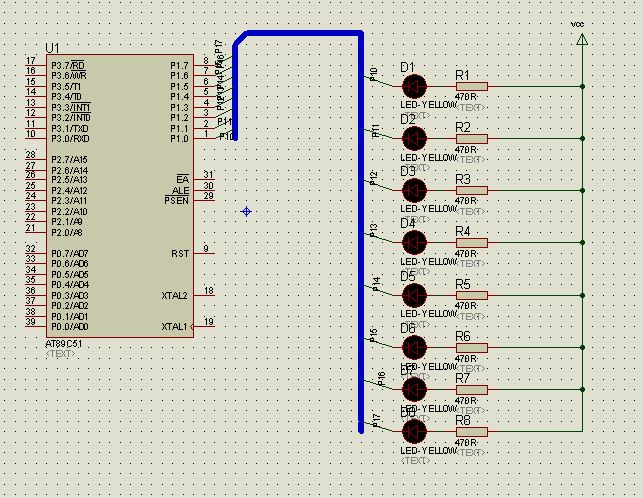This screenshot has height=498, width=643.
Task: Click the junction dot on R1's VCC wire
Action: (582, 87)
